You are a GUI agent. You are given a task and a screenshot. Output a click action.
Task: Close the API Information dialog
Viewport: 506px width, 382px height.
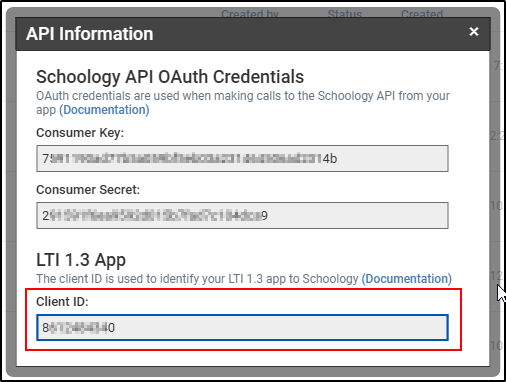tap(474, 32)
